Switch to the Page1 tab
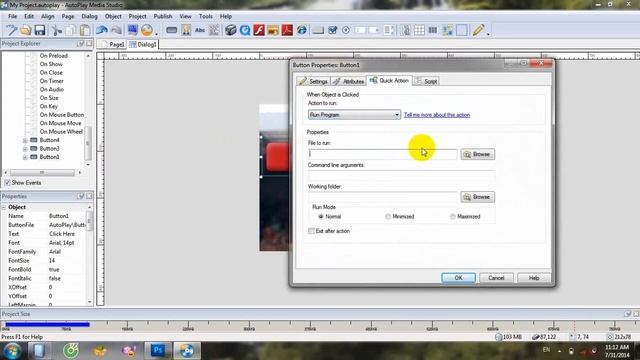 tap(113, 44)
